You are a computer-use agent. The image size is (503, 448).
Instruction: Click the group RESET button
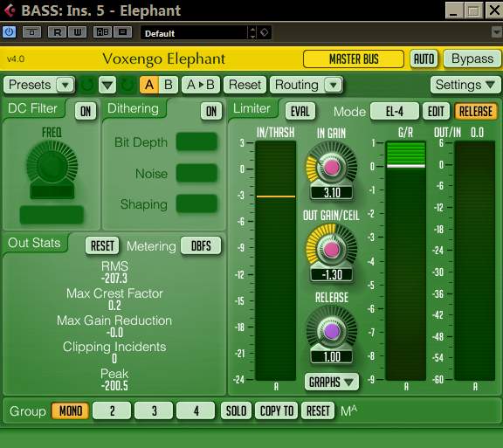tap(318, 410)
